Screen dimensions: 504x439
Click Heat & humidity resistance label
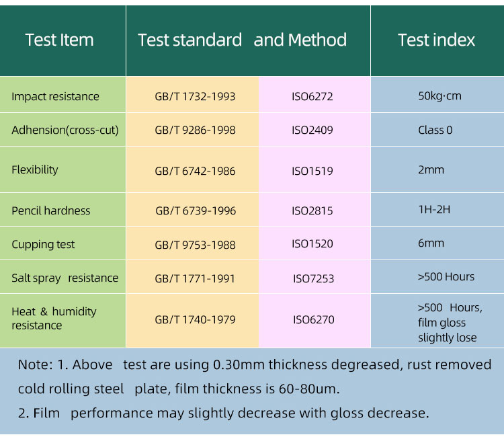pyautogui.click(x=54, y=319)
